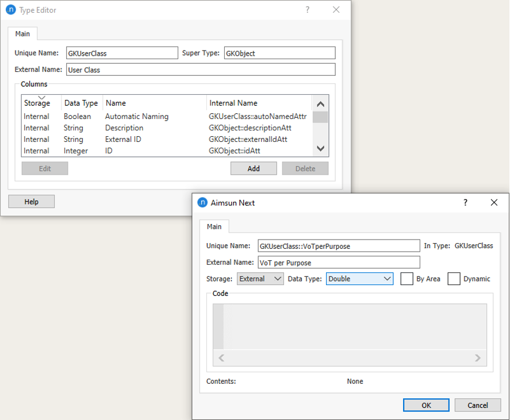Click the Super Type field with GKObject
Viewport: 510px width, 420px height.
tap(279, 53)
